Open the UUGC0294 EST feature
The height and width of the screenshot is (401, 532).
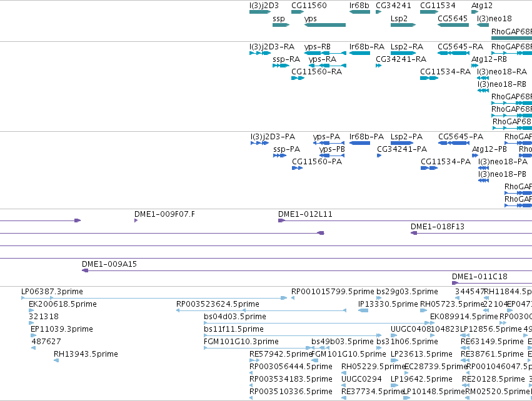344,385
